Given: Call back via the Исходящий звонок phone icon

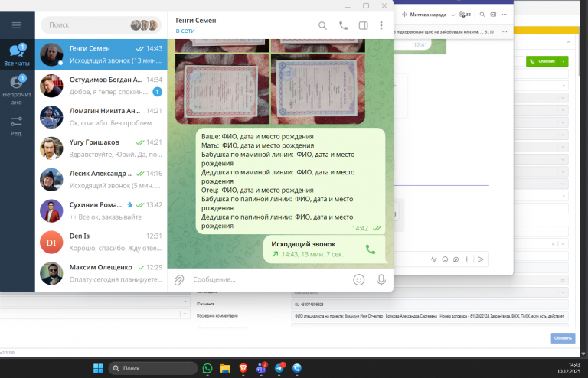Looking at the screenshot, I should click(x=371, y=249).
